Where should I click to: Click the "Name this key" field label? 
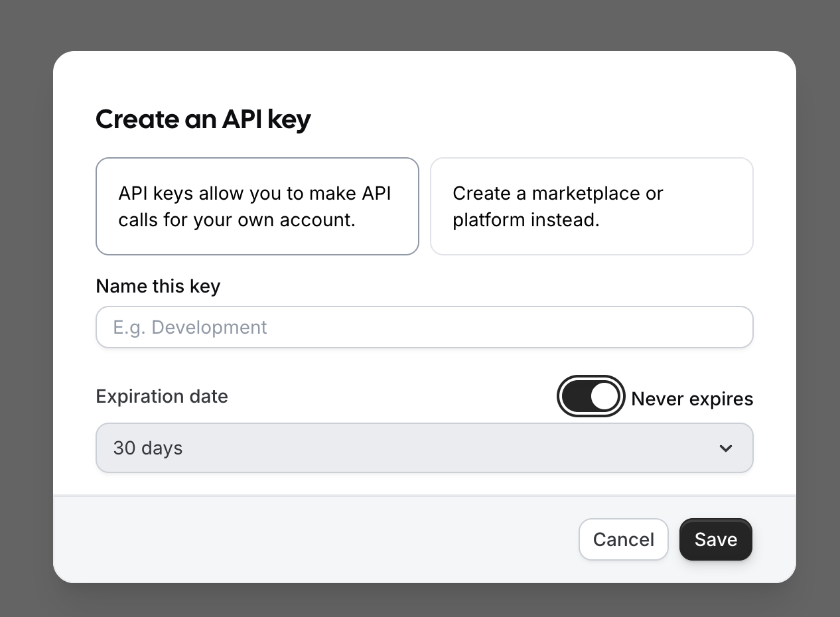pos(158,286)
